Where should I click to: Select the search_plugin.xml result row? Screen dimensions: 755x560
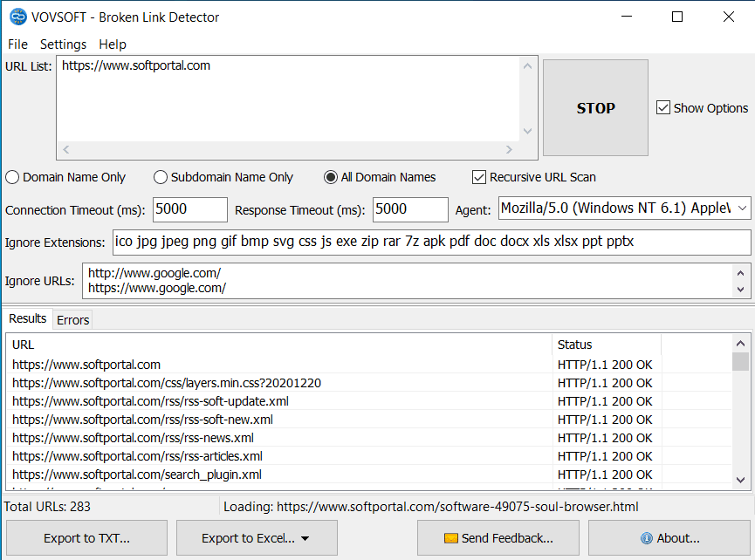(369, 475)
